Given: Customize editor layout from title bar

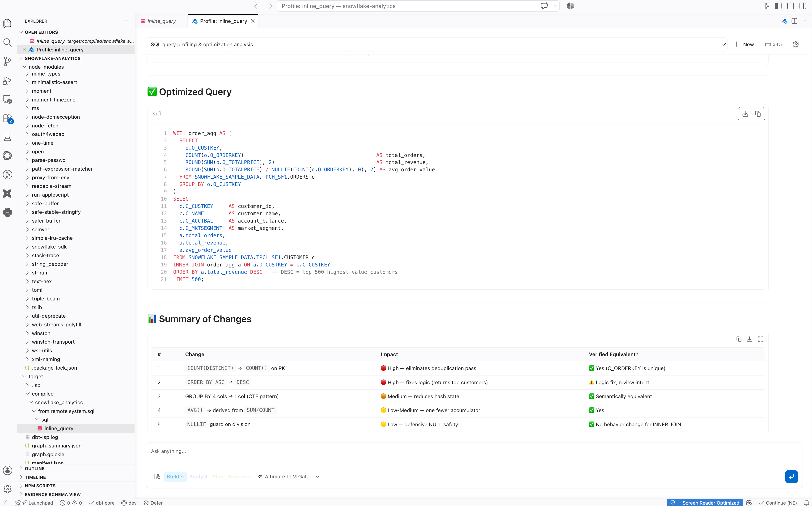Looking at the screenshot, I should [x=766, y=6].
